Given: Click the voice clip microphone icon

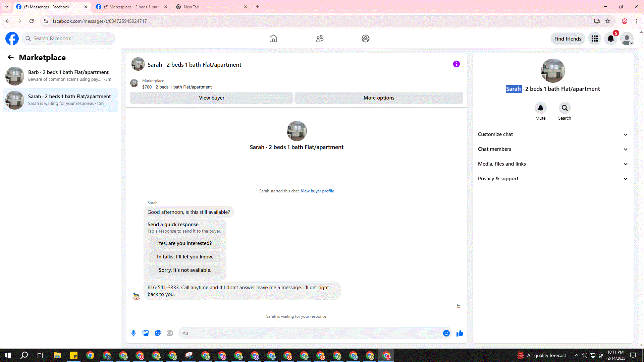Looking at the screenshot, I should pyautogui.click(x=133, y=333).
